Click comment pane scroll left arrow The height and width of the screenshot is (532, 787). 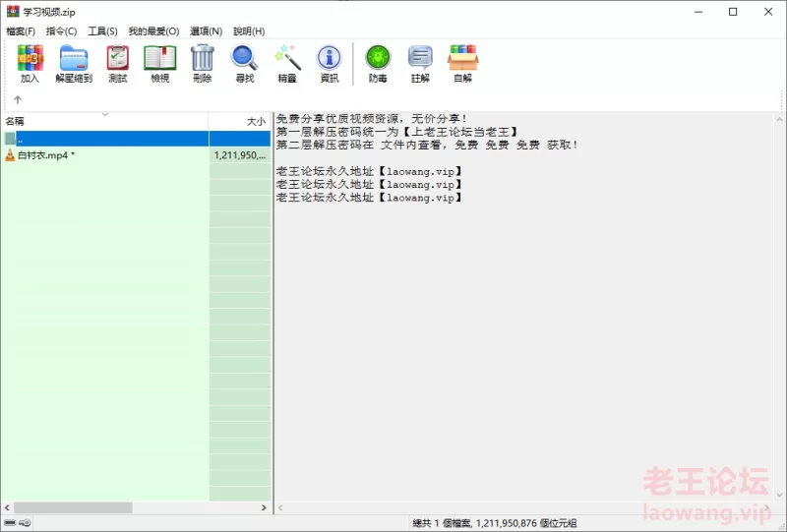280,508
